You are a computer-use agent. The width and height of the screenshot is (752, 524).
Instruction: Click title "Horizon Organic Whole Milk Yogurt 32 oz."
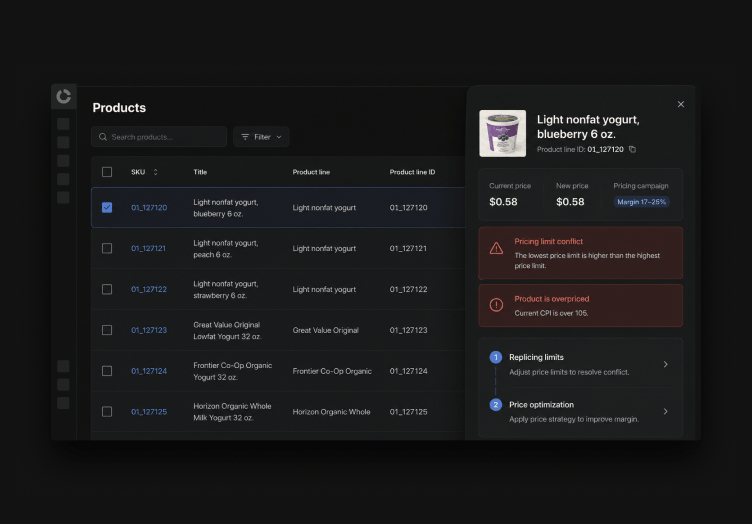coord(232,412)
